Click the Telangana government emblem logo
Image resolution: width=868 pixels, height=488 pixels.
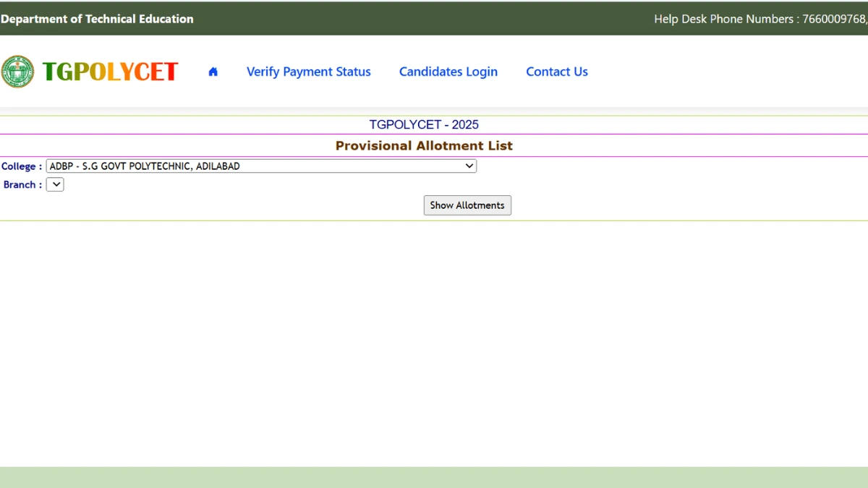(x=17, y=72)
